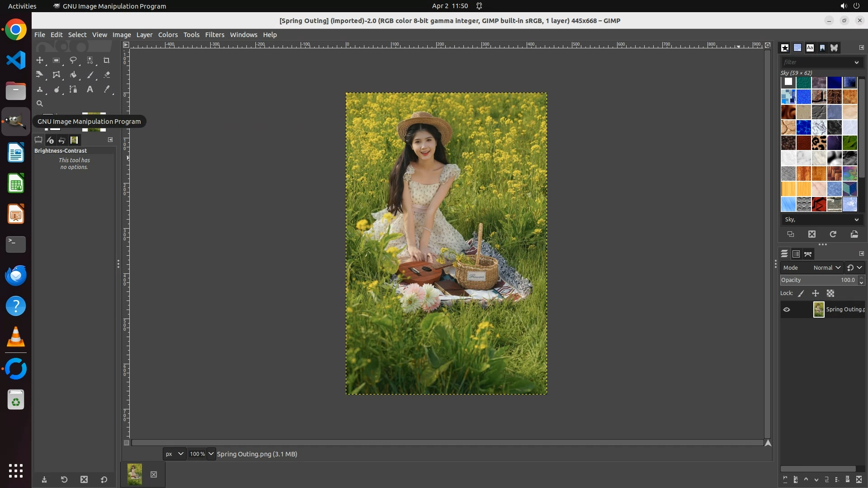This screenshot has height=488, width=868.
Task: Select the Eraser tool
Action: click(x=107, y=75)
